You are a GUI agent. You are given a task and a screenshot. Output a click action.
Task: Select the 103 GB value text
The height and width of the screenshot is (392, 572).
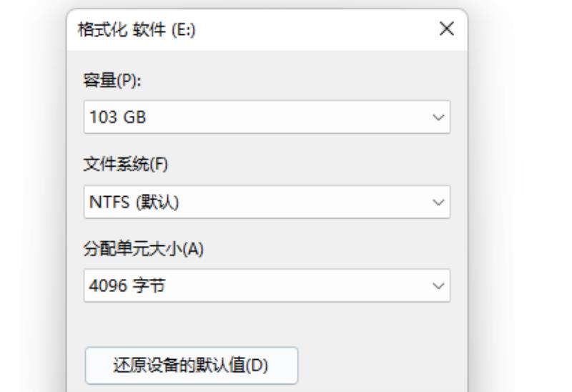coord(117,117)
